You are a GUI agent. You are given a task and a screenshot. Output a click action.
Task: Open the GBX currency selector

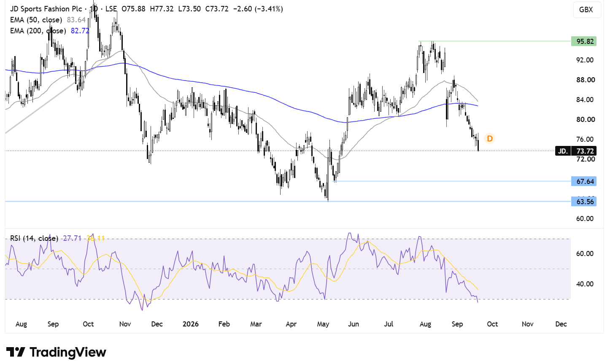tap(586, 10)
